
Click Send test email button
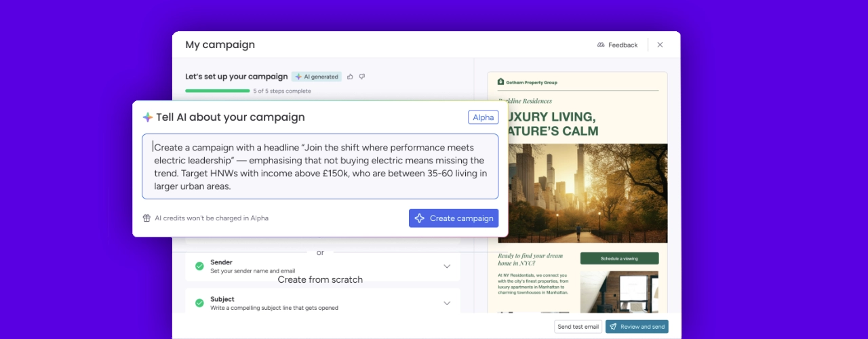(x=578, y=327)
